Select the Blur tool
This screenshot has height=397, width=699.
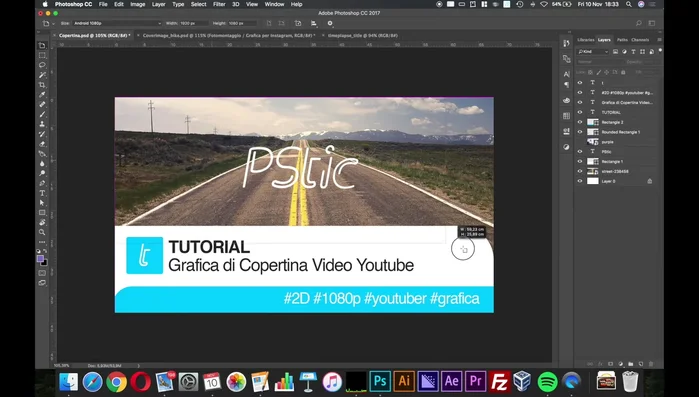(x=42, y=164)
